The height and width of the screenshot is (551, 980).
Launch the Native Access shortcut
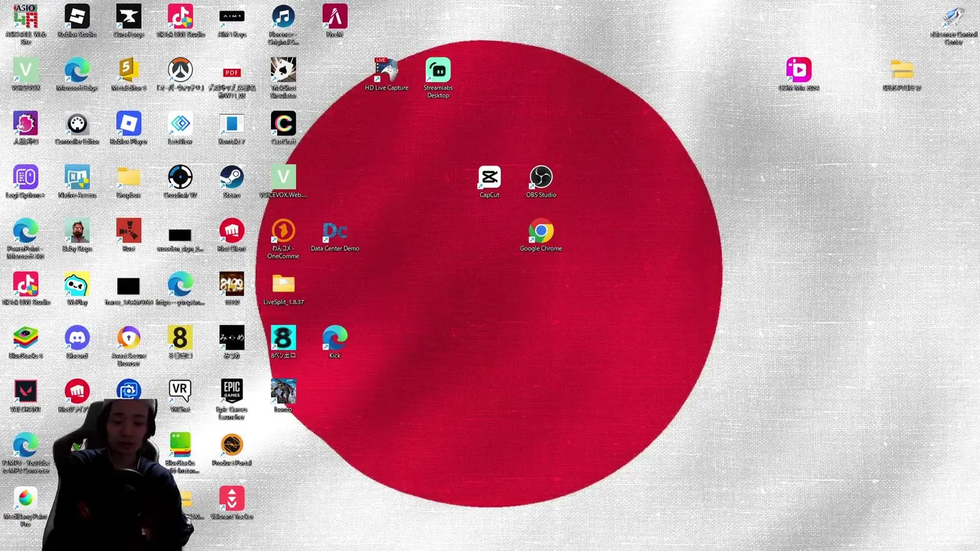pyautogui.click(x=77, y=178)
